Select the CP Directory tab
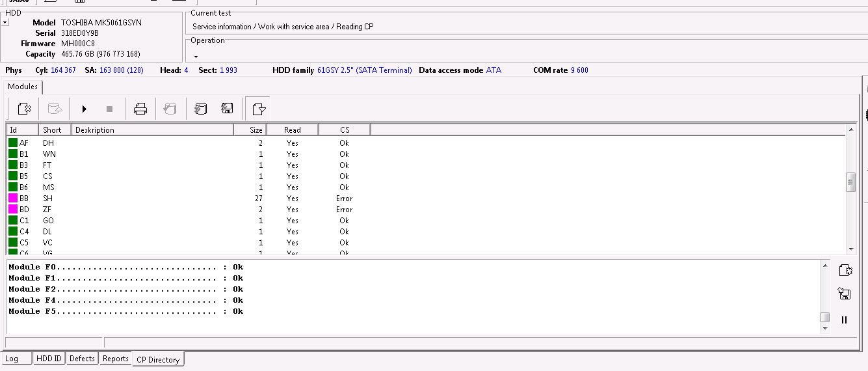The width and height of the screenshot is (868, 371). click(x=158, y=359)
